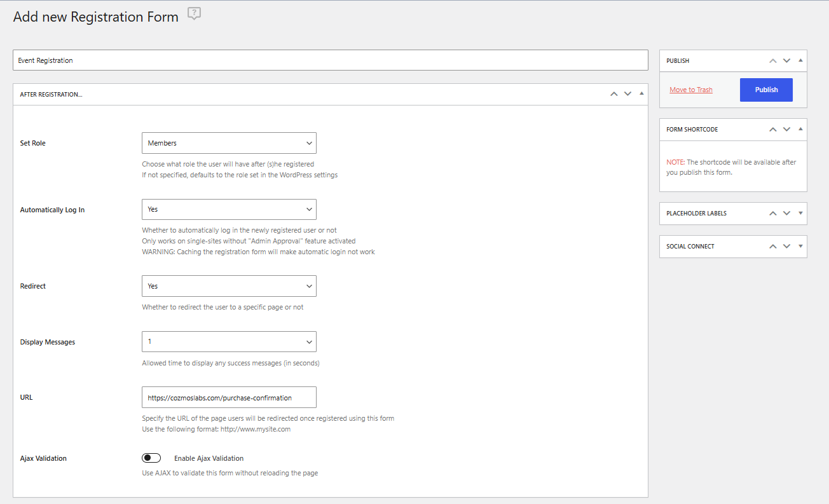Move After Registration panel up
Viewport: 829px width, 504px height.
(613, 94)
